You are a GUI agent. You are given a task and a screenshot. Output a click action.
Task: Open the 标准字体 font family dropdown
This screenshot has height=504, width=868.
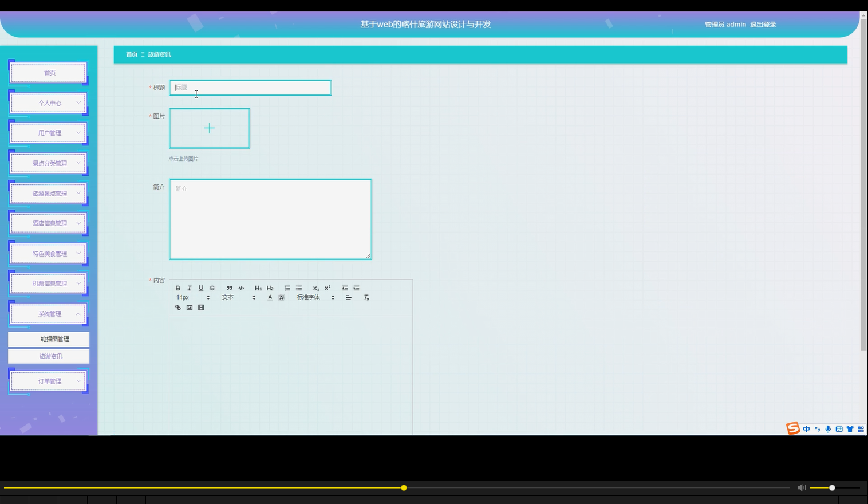(315, 297)
